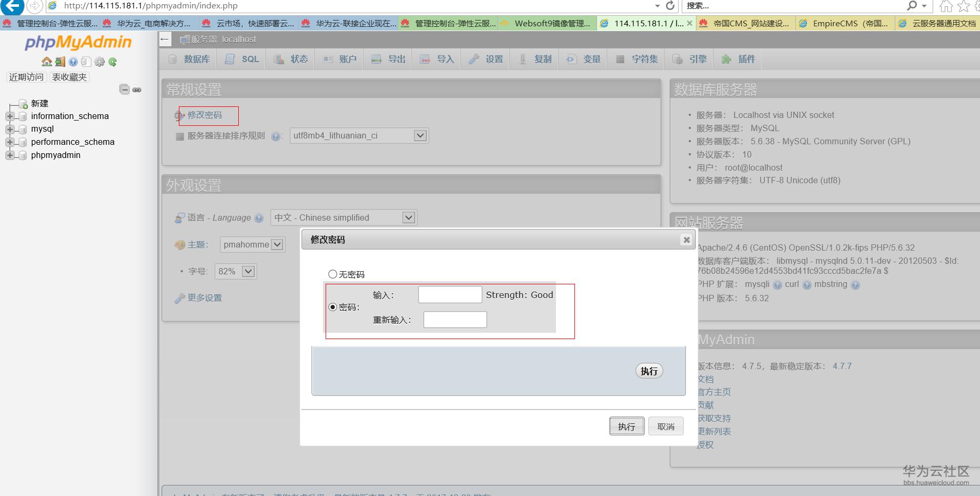The width and height of the screenshot is (980, 496).
Task: Expand the mysql database node
Action: (x=10, y=129)
